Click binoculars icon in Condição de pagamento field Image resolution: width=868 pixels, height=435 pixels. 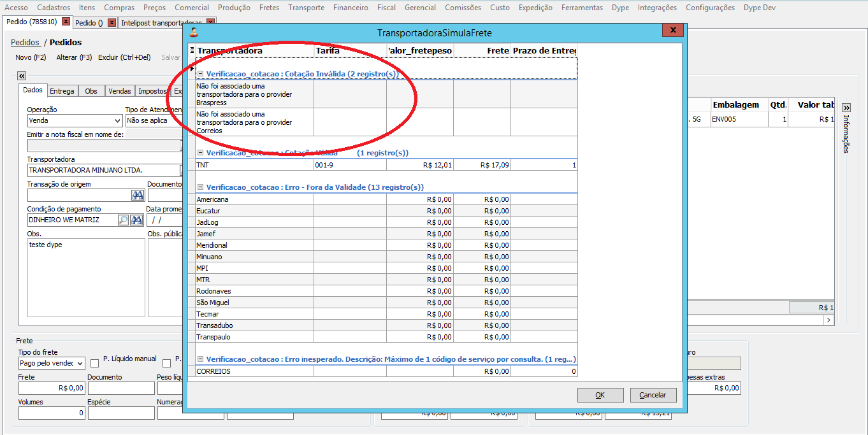pyautogui.click(x=137, y=220)
